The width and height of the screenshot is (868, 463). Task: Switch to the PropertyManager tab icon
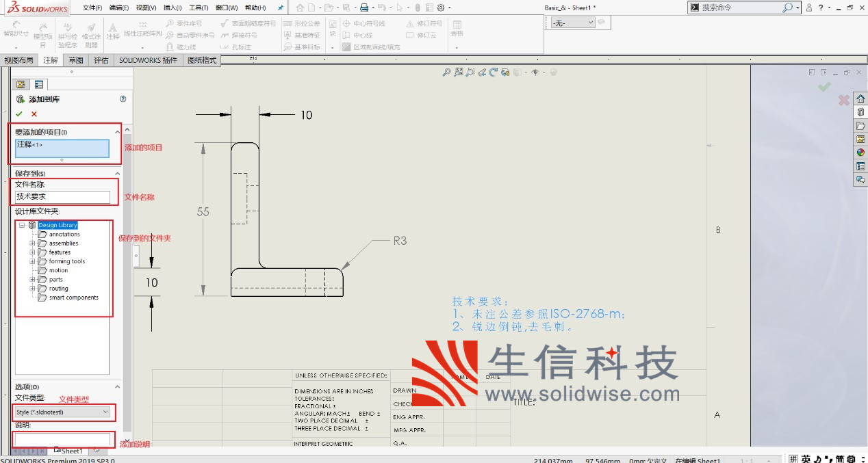click(x=39, y=85)
